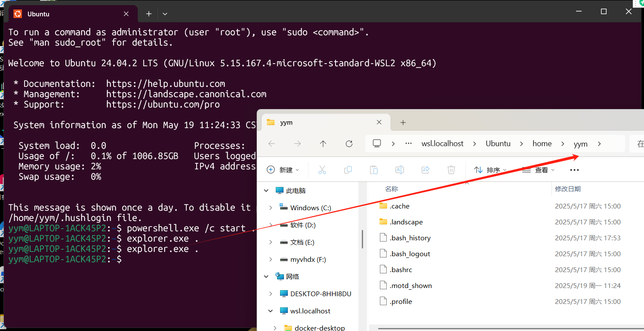This screenshot has width=644, height=331.
Task: Click the .profile file icon
Action: click(x=383, y=301)
